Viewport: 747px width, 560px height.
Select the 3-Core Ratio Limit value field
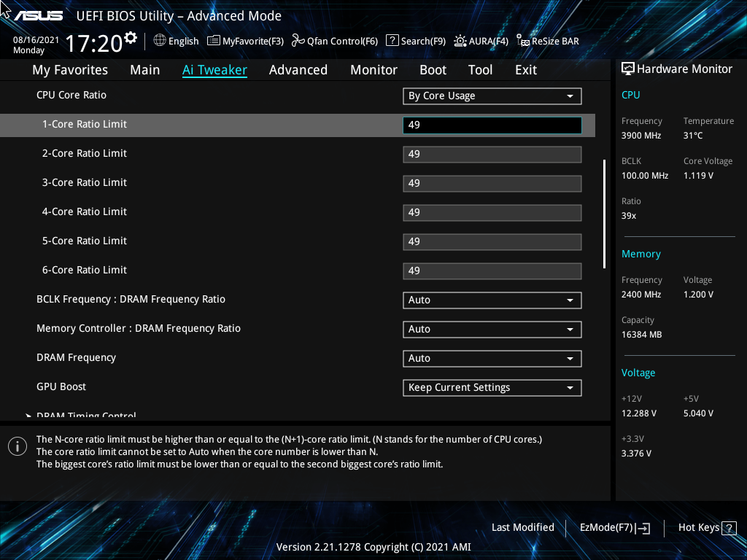[x=492, y=183]
